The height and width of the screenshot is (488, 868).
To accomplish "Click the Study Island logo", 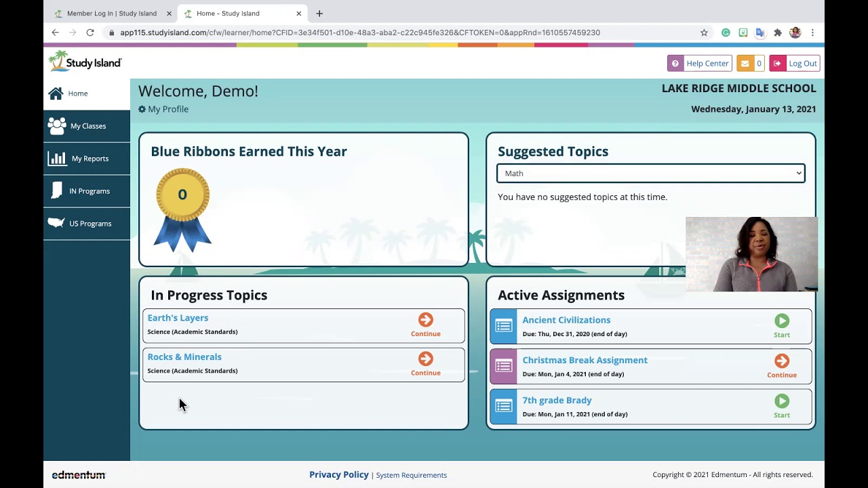I will coord(85,62).
